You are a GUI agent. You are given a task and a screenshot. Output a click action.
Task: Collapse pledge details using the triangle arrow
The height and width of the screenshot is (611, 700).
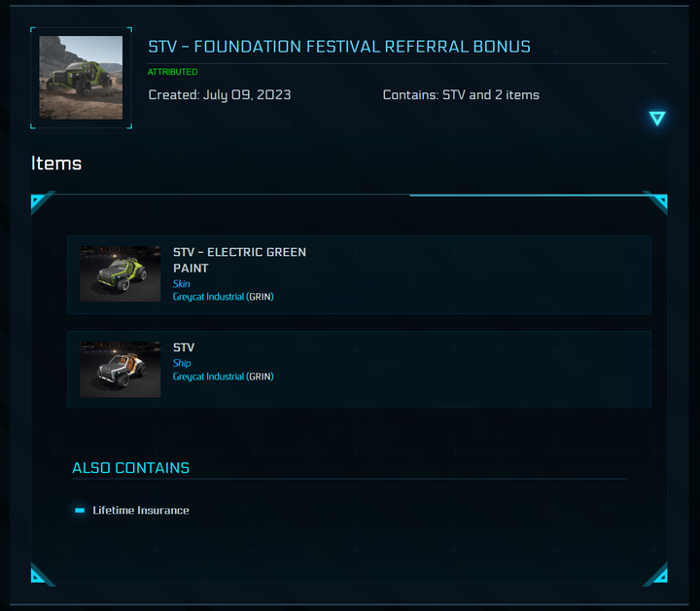click(657, 119)
